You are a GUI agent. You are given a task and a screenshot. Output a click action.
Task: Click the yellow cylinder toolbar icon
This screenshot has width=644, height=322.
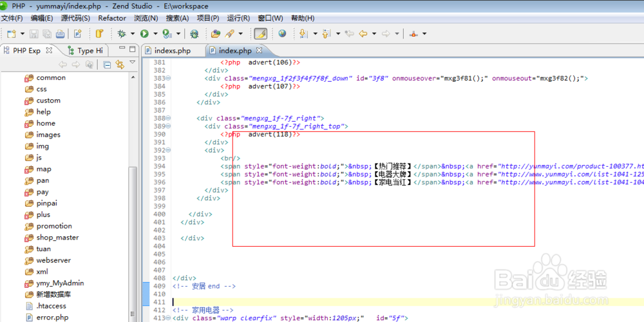click(100, 33)
